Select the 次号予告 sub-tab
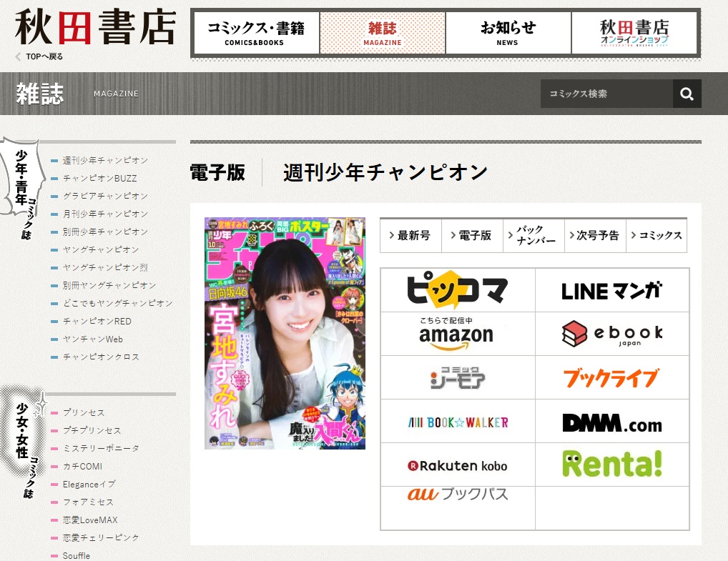 point(595,236)
